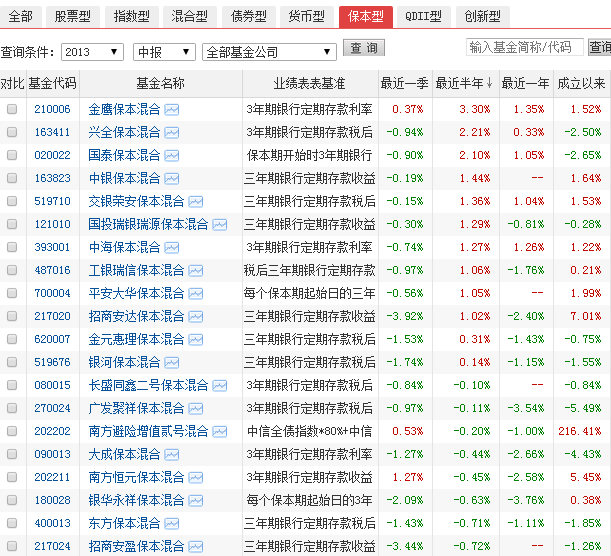Open chart icon next to 大成保本混合
The width and height of the screenshot is (611, 556).
click(x=171, y=455)
